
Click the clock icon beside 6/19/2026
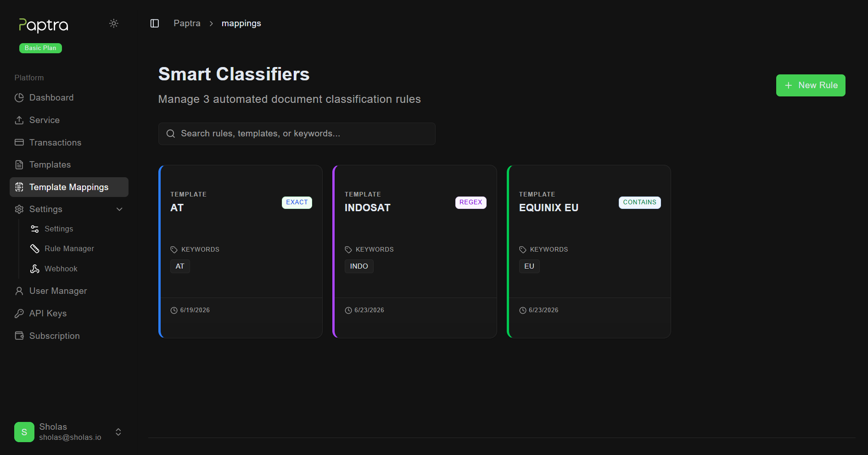[x=174, y=310]
